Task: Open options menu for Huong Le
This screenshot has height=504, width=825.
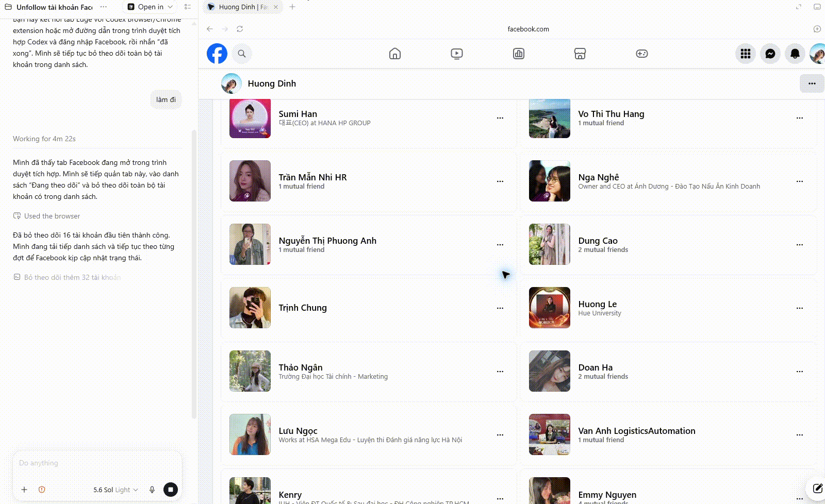Action: pyautogui.click(x=800, y=308)
